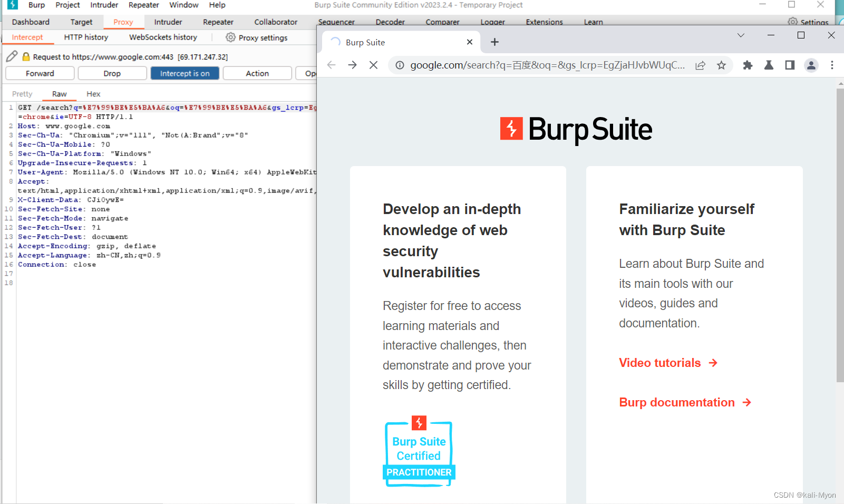Screen dimensions: 844x504
Task: Switch request view to Raw
Action: [59, 94]
